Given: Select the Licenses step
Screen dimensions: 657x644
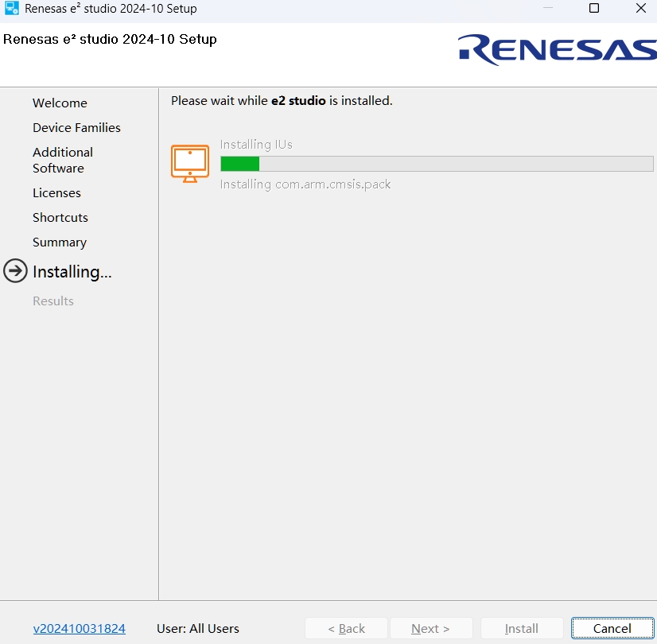Looking at the screenshot, I should pyautogui.click(x=57, y=192).
